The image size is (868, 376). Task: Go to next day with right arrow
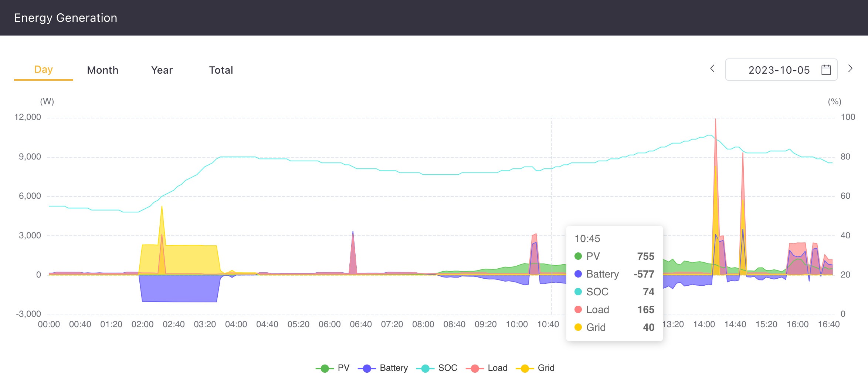coord(850,68)
